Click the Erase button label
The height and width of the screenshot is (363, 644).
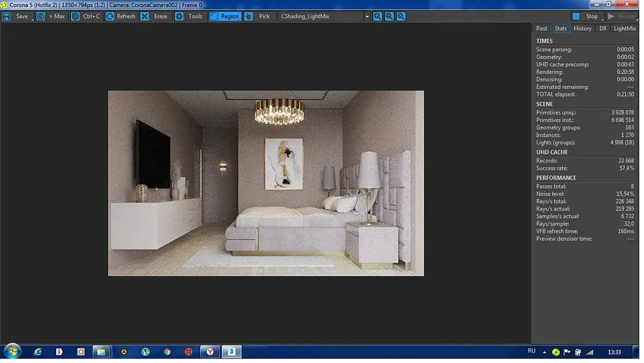161,16
